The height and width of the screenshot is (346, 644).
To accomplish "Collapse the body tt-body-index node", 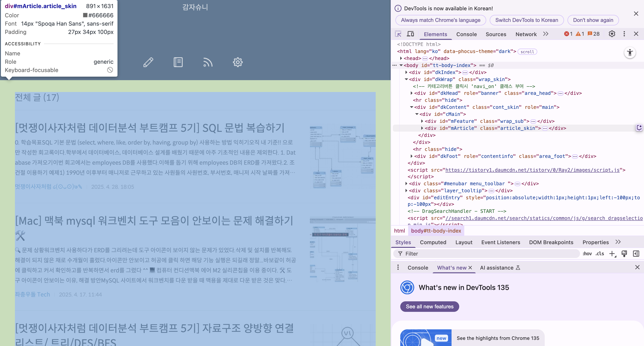I will tap(401, 65).
